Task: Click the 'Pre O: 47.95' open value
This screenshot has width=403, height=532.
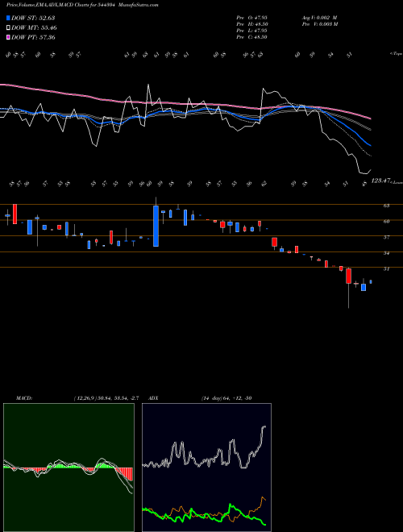Action: pos(251,17)
